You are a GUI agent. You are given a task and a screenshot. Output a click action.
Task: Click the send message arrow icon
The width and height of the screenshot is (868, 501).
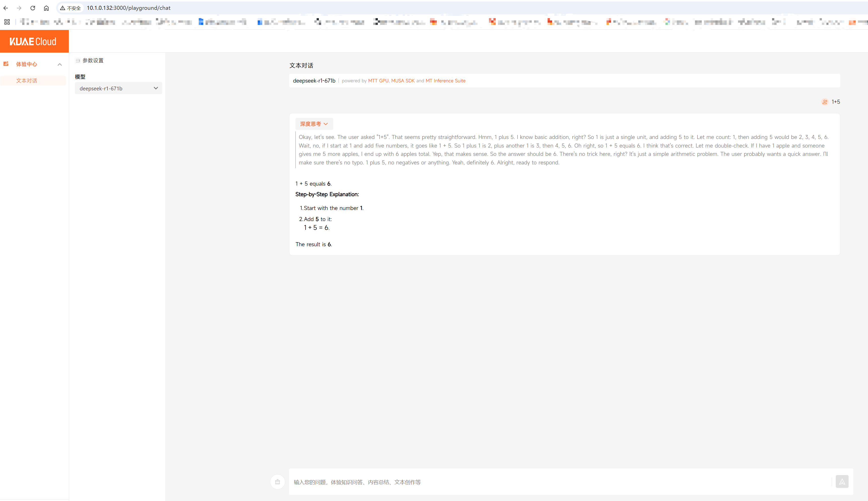click(842, 481)
